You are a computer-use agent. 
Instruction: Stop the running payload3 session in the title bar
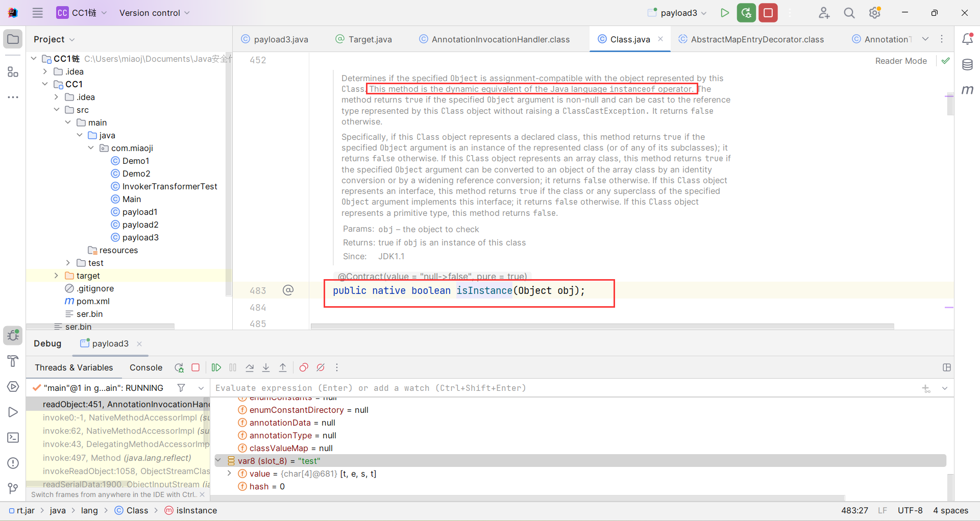click(x=768, y=13)
